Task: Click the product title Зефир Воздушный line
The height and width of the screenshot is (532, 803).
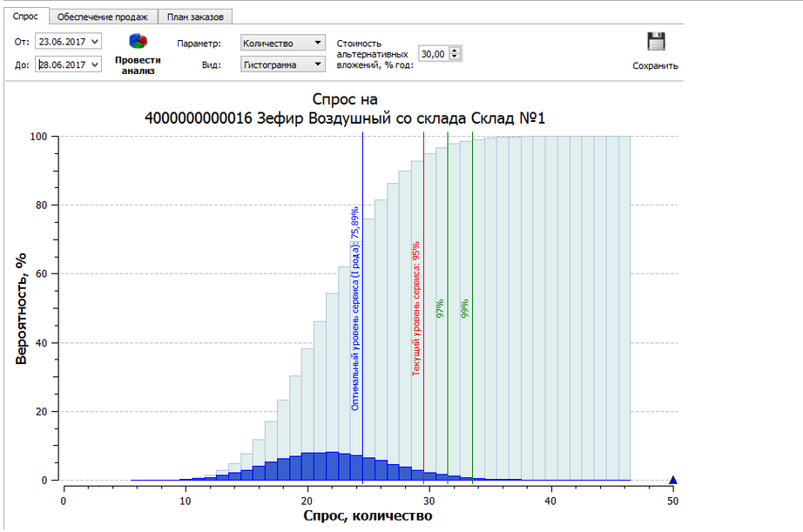Action: pos(345,118)
